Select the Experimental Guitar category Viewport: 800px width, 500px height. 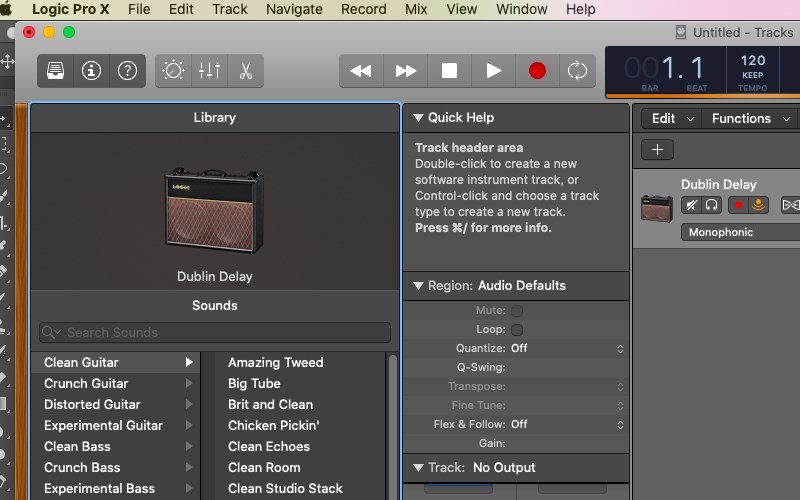[x=115, y=426]
